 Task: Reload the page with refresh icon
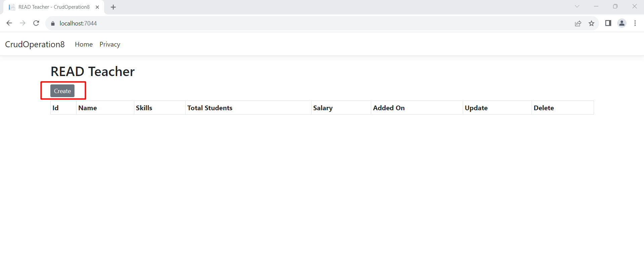pyautogui.click(x=36, y=23)
